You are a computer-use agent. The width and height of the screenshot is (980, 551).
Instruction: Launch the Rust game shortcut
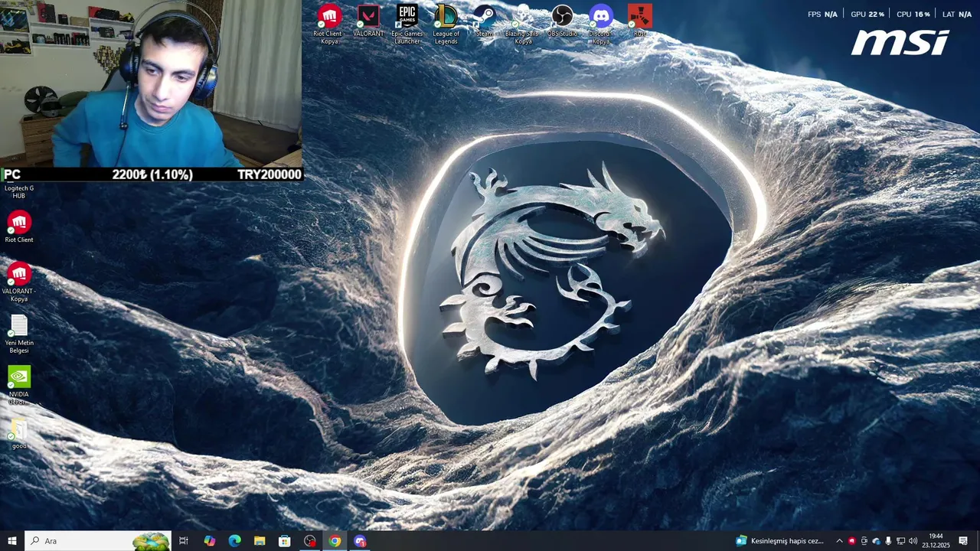[x=640, y=21]
